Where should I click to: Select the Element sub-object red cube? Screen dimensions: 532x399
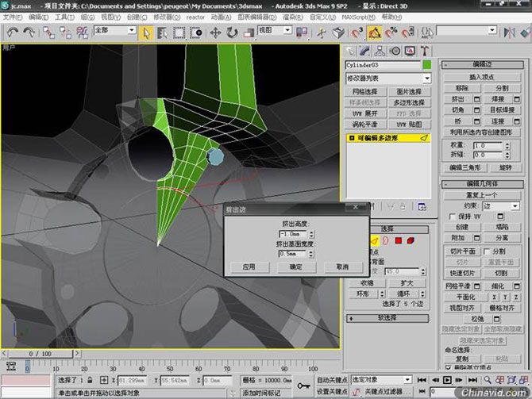(x=411, y=240)
